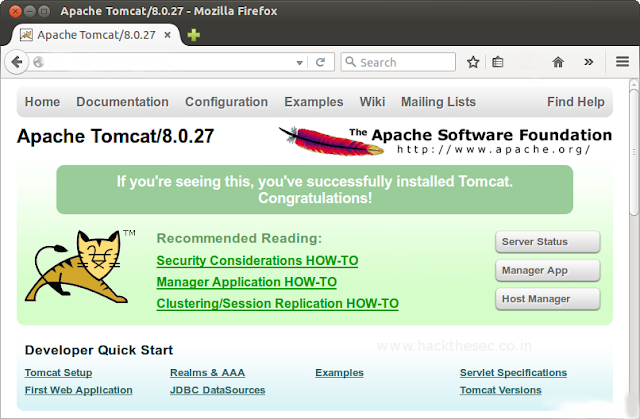
Task: Open the JDBC DataSources link
Action: coord(218,390)
